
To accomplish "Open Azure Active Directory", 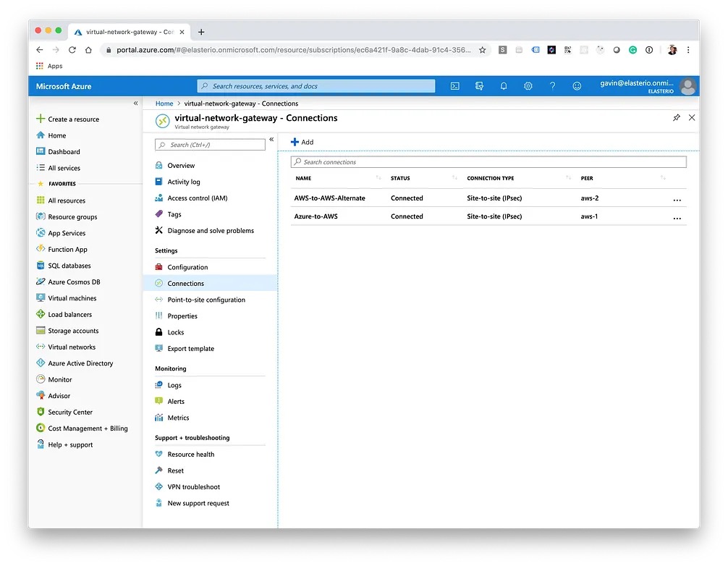I will (75, 363).
